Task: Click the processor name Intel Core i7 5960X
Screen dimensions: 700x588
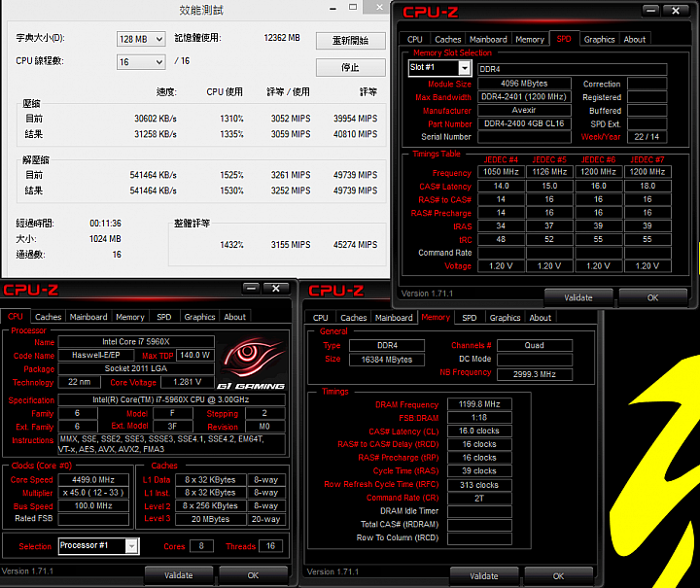Action: pos(136,342)
